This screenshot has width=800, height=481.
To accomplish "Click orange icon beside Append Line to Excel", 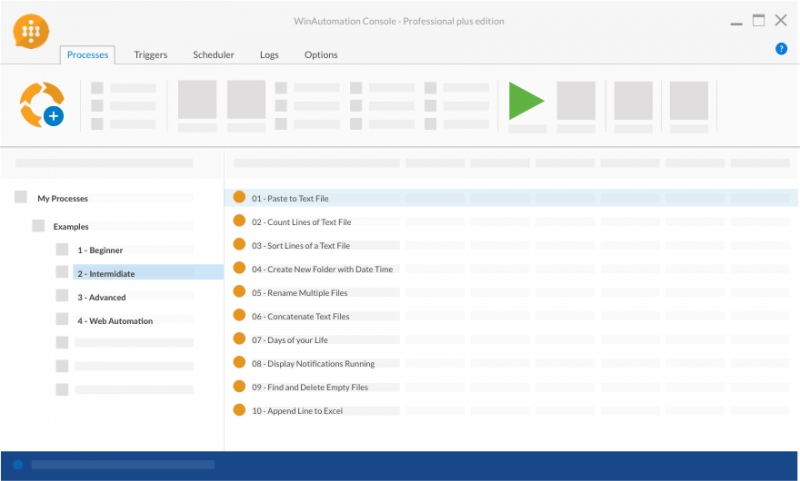I will point(239,410).
